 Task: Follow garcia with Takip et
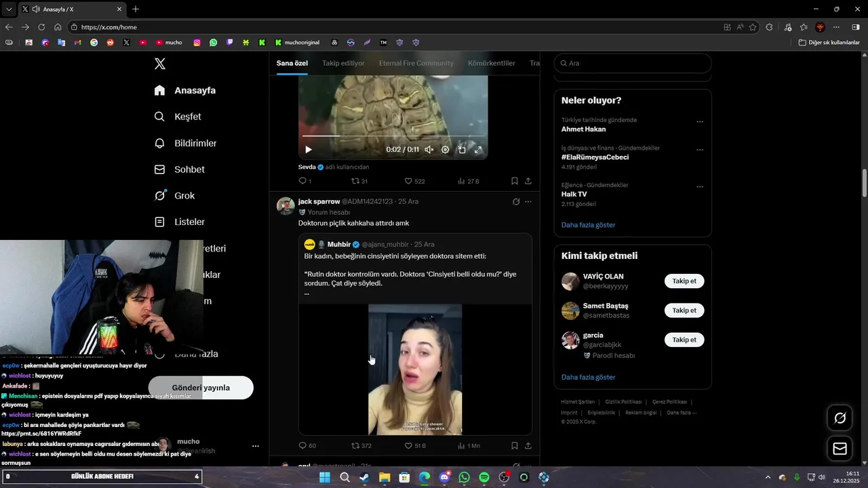[x=684, y=340]
